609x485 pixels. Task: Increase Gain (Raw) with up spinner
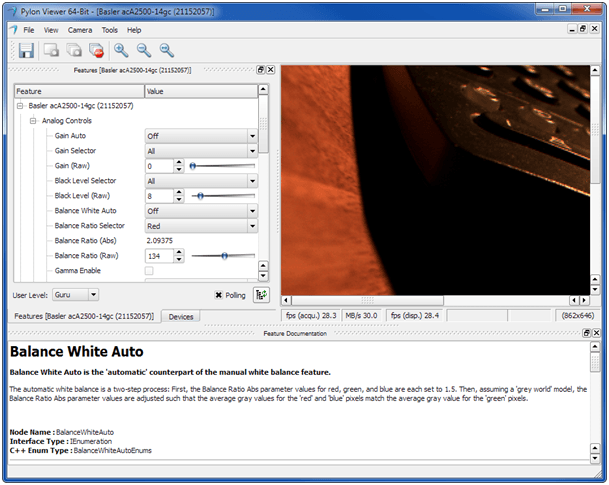tap(179, 163)
